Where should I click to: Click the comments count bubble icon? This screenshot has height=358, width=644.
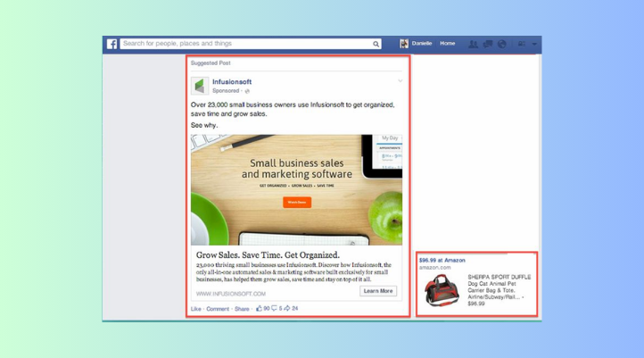[x=274, y=308]
